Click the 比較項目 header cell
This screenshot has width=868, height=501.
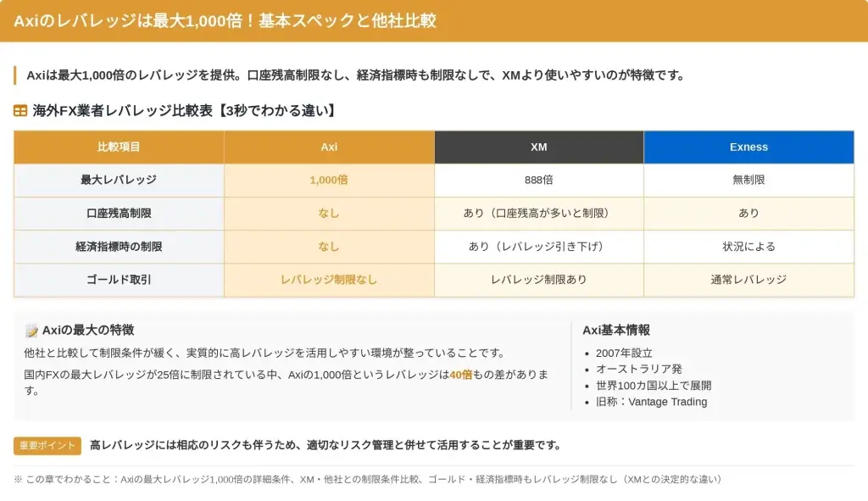[x=119, y=147]
